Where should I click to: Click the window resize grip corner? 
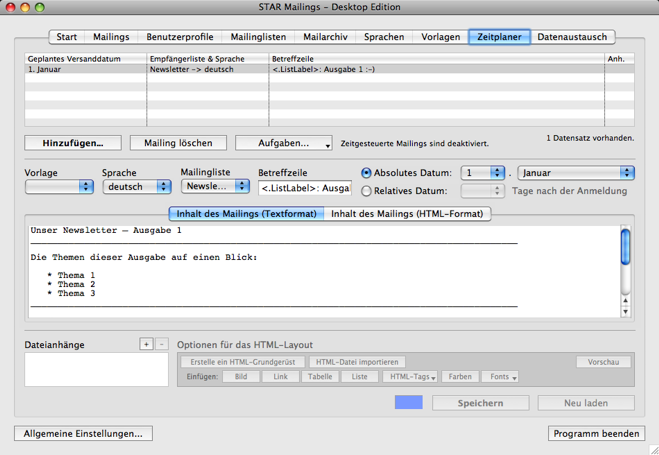[x=654, y=450]
